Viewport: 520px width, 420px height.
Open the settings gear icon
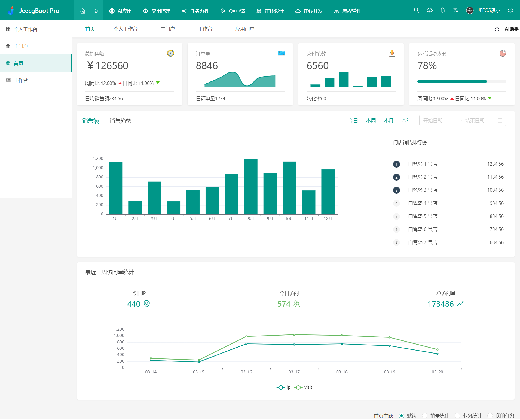coord(510,10)
